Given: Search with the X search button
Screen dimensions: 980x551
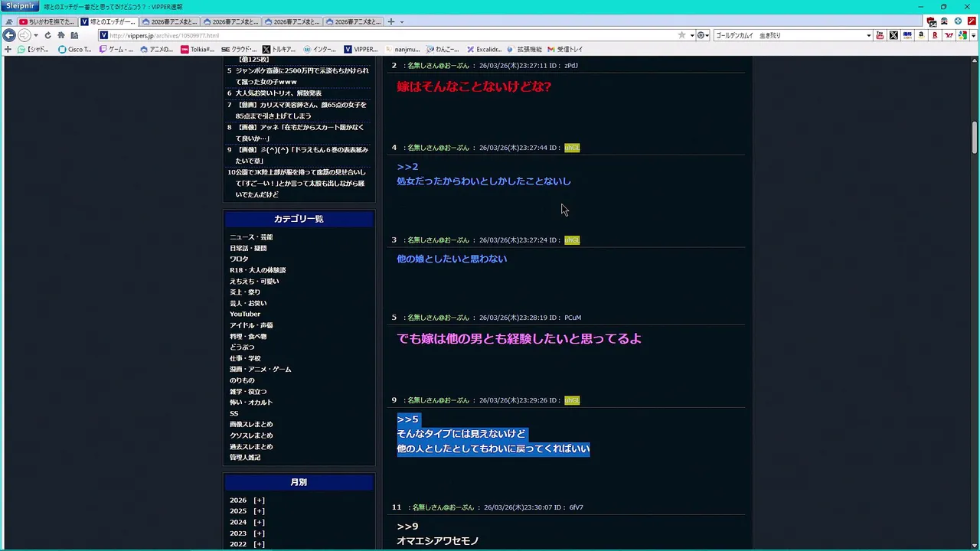Looking at the screenshot, I should pyautogui.click(x=893, y=35).
